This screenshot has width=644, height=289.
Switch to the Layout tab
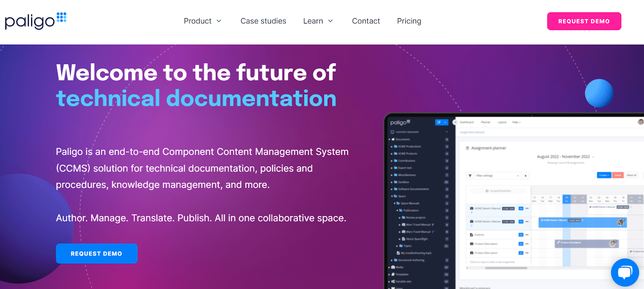click(502, 122)
